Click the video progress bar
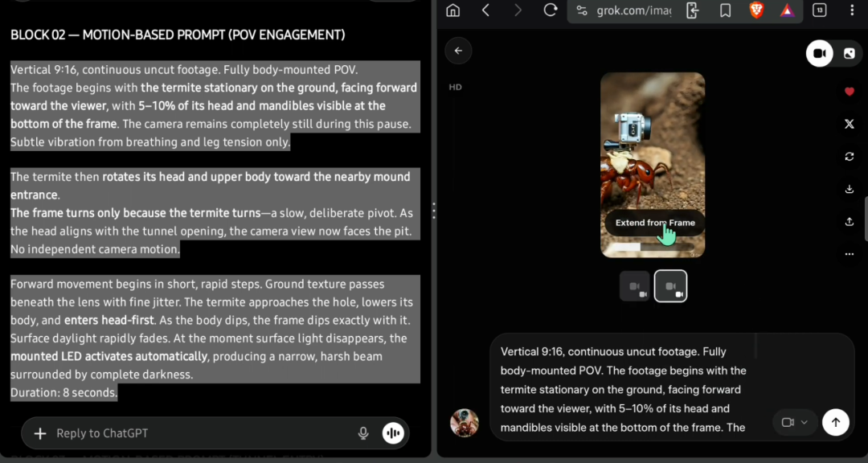This screenshot has height=463, width=868. (x=652, y=248)
